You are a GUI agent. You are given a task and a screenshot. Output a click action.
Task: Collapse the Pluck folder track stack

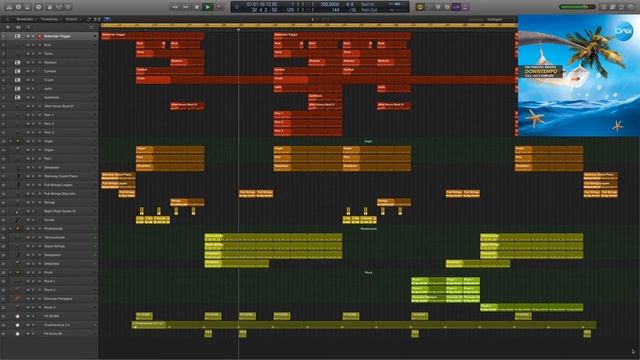[x=11, y=272]
